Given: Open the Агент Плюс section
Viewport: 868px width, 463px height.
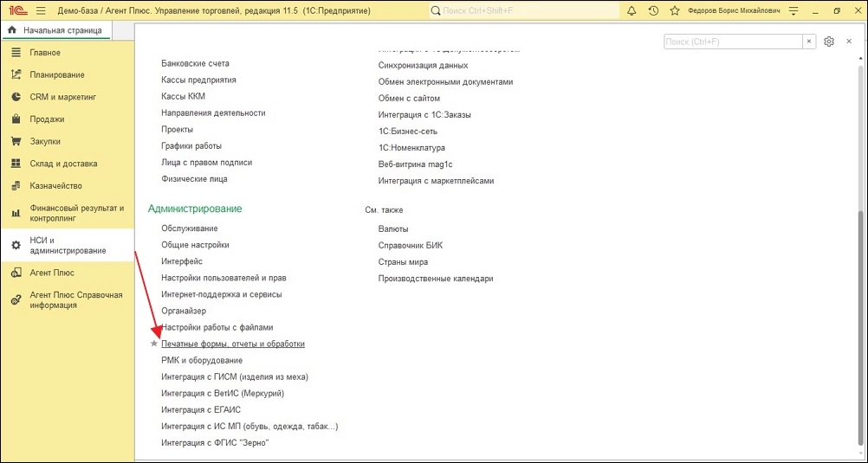Looking at the screenshot, I should click(x=67, y=273).
